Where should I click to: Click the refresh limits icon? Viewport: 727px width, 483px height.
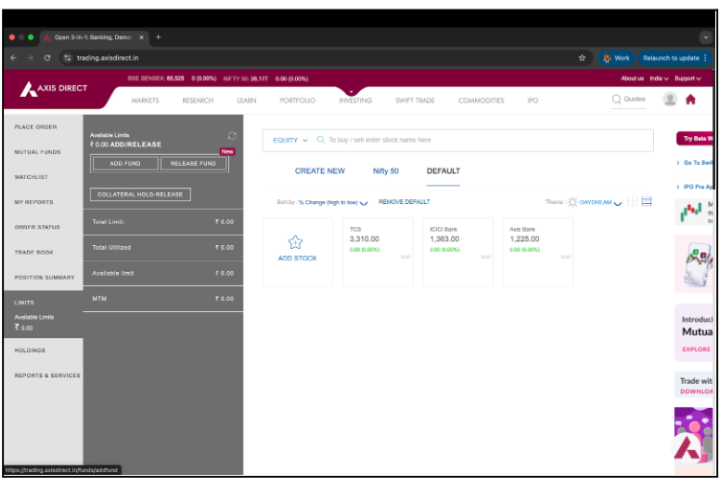coord(232,135)
